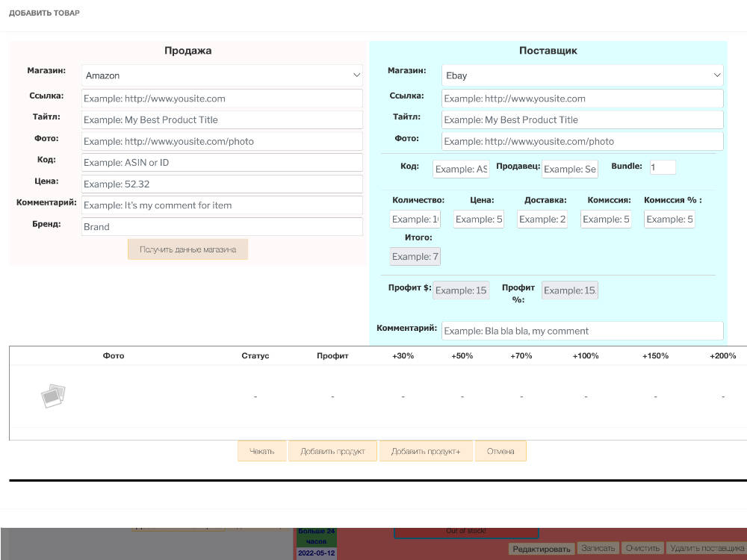Click the Итого total field
The width and height of the screenshot is (747, 560).
tap(415, 256)
